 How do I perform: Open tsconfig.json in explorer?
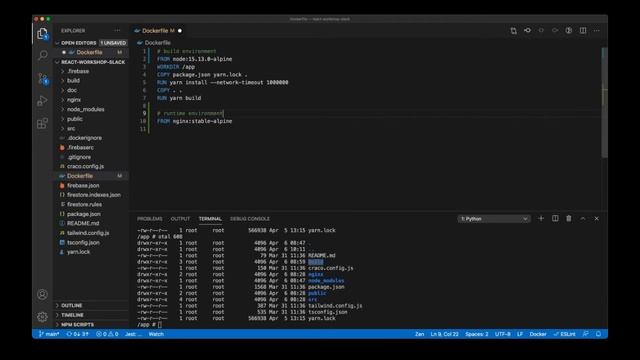pyautogui.click(x=83, y=242)
